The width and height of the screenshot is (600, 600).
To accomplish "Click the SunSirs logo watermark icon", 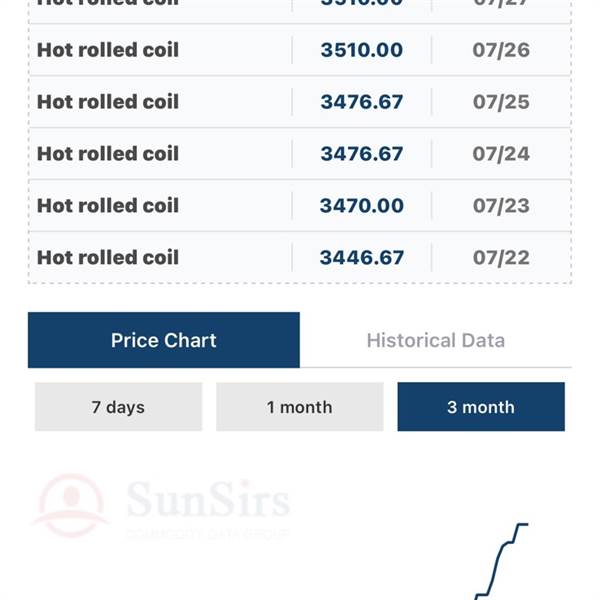I will coord(71,505).
